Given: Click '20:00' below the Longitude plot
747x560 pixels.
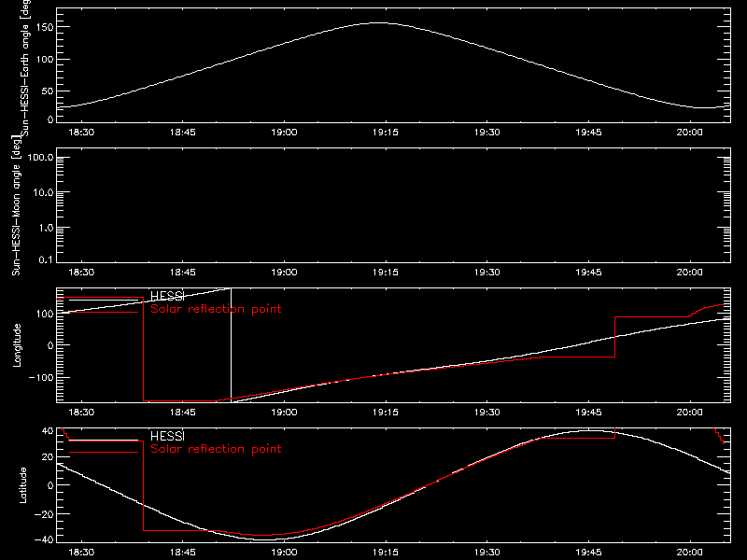Looking at the screenshot, I should (689, 413).
